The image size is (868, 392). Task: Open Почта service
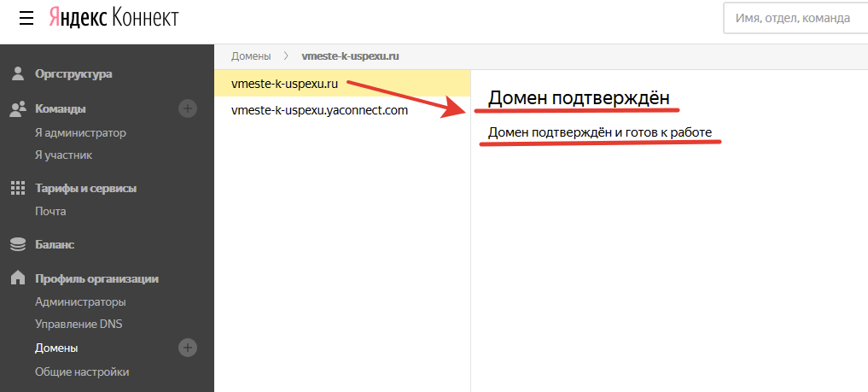tap(50, 211)
